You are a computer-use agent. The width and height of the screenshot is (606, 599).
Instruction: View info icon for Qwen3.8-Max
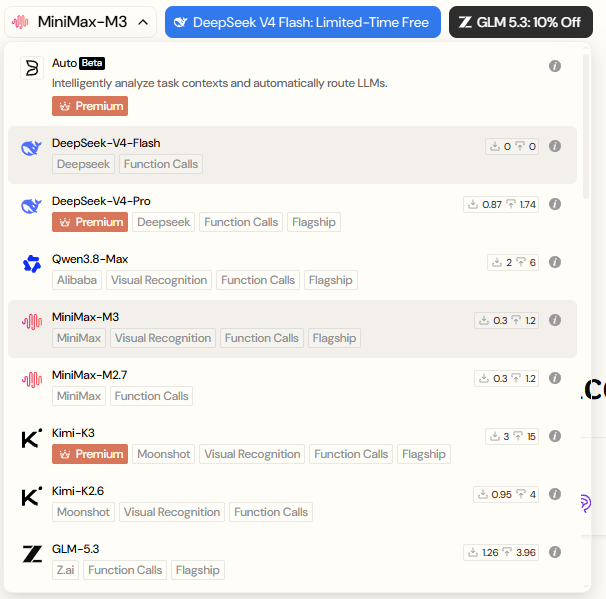coord(555,262)
